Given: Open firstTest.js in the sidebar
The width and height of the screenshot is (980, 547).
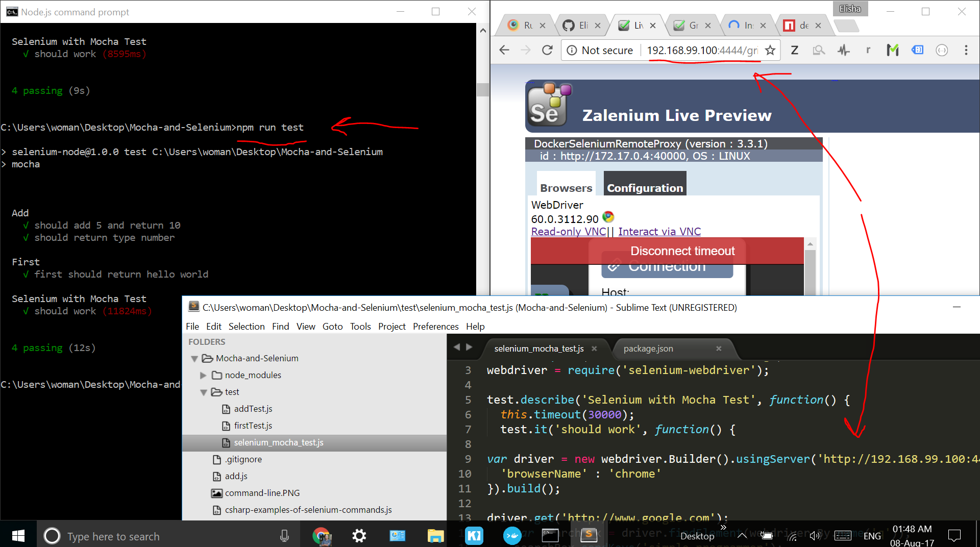Looking at the screenshot, I should pyautogui.click(x=253, y=426).
